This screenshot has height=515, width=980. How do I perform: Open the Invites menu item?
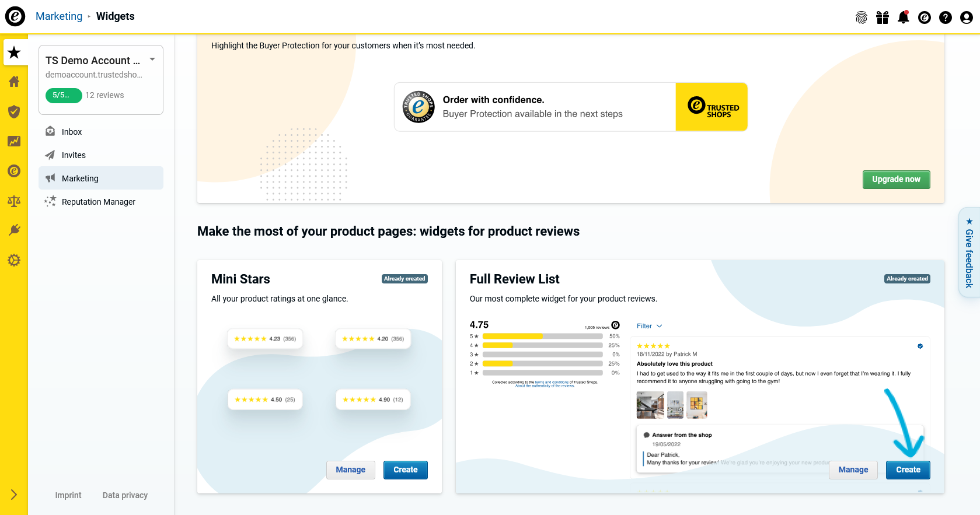[101, 155]
